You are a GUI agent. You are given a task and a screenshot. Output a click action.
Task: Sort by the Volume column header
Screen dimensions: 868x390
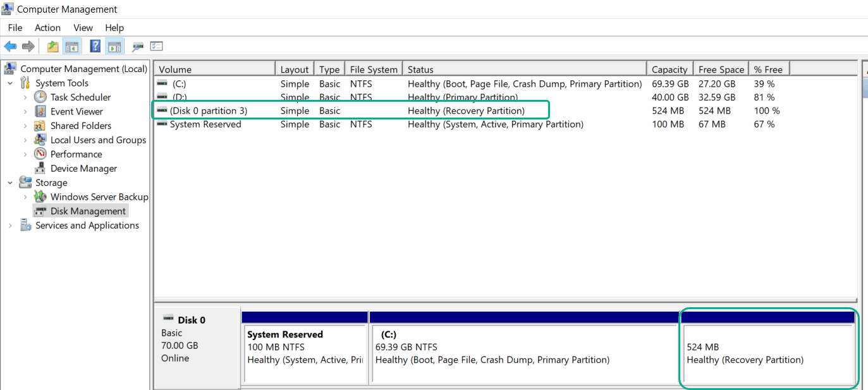pos(215,69)
